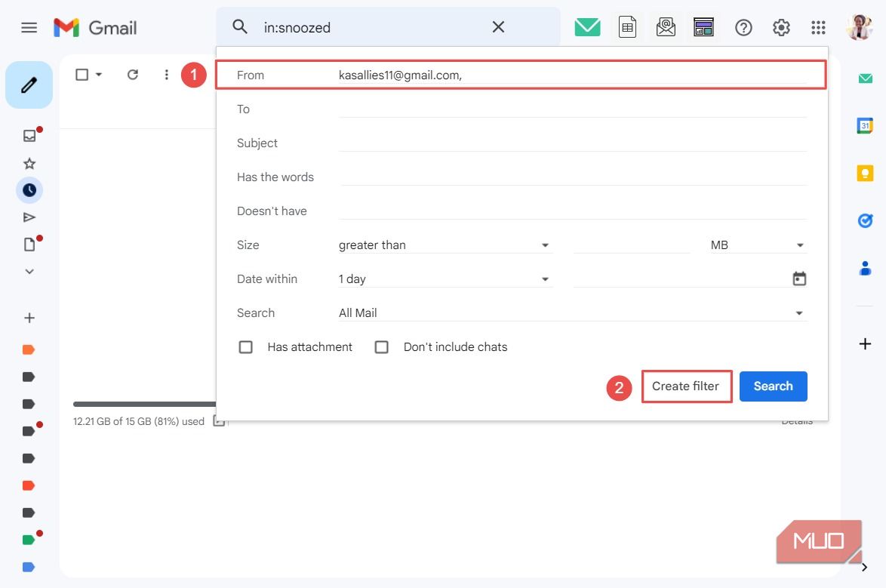
Task: Open Drafts page icon in sidebar
Action: point(29,245)
